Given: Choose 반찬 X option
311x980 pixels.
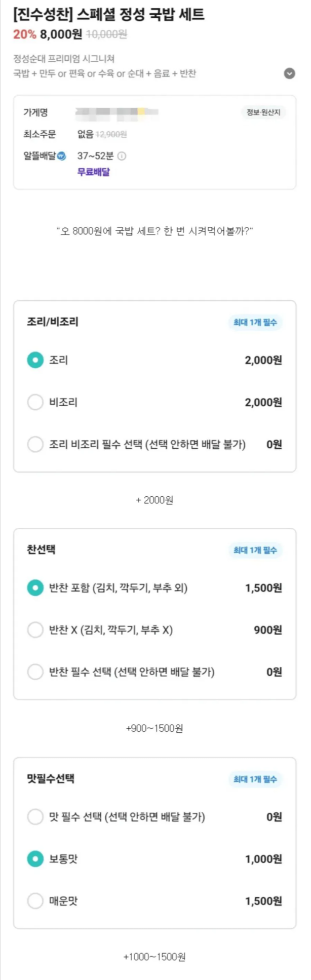Looking at the screenshot, I should pos(35,630).
